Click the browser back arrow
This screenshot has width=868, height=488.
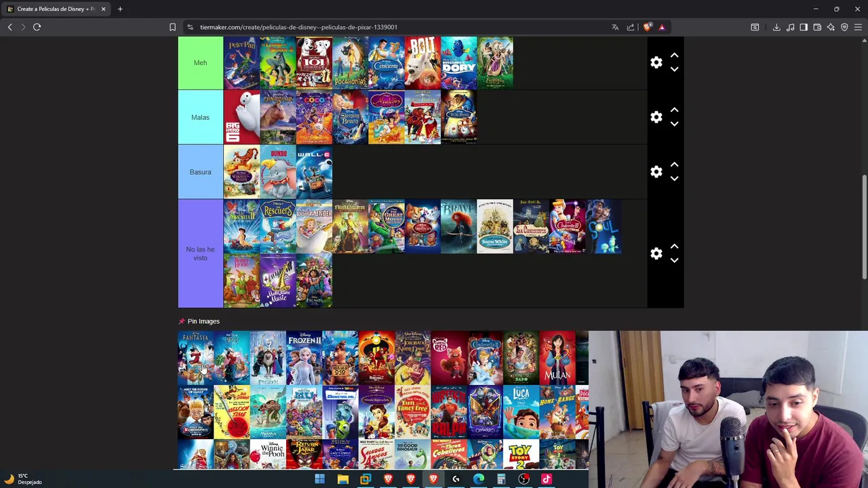(x=9, y=27)
